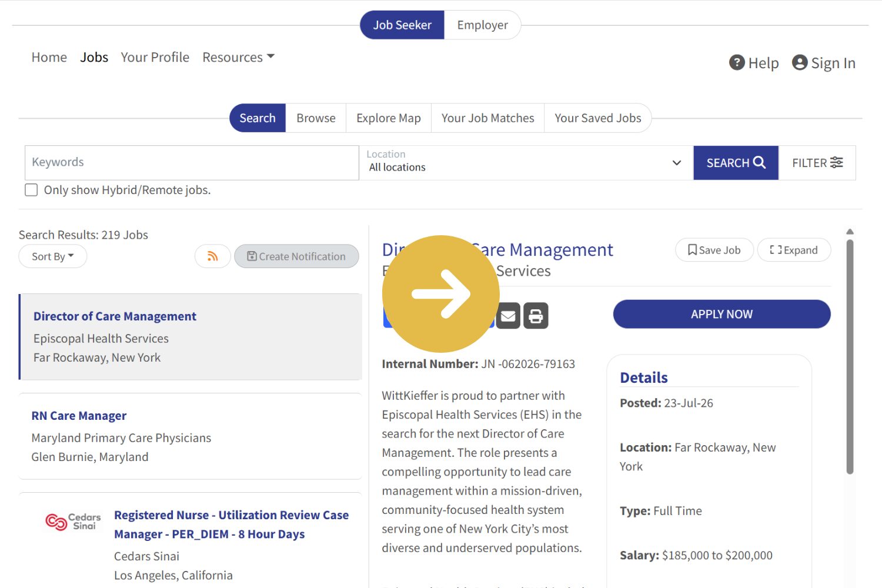Email this job using the envelope icon
The height and width of the screenshot is (588, 882).
[508, 316]
